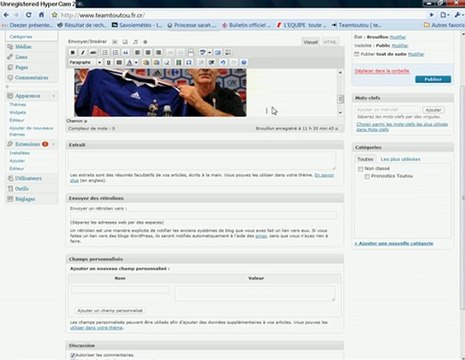Open Widgets under Apparence
Image resolution: width=465 pixels, height=360 pixels.
pyautogui.click(x=18, y=112)
